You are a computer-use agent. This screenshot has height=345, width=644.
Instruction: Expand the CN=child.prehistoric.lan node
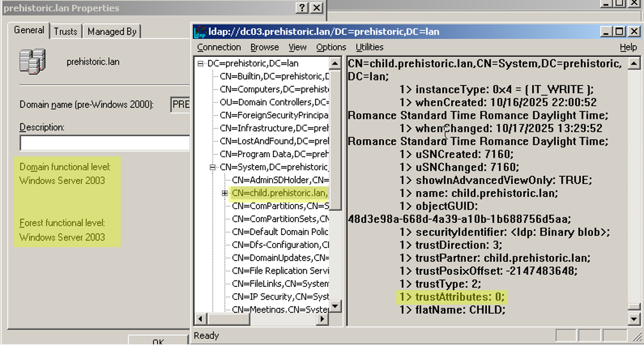pos(225,193)
